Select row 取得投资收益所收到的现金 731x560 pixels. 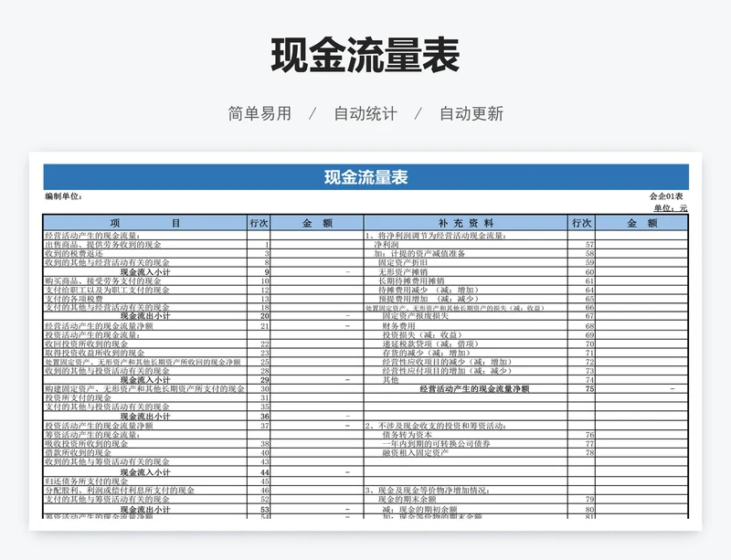95,353
